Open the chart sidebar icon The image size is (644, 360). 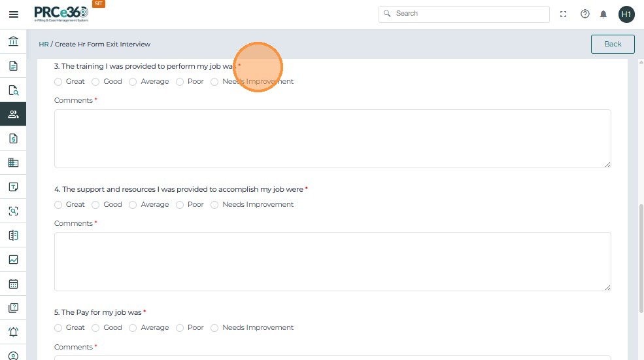pyautogui.click(x=13, y=259)
